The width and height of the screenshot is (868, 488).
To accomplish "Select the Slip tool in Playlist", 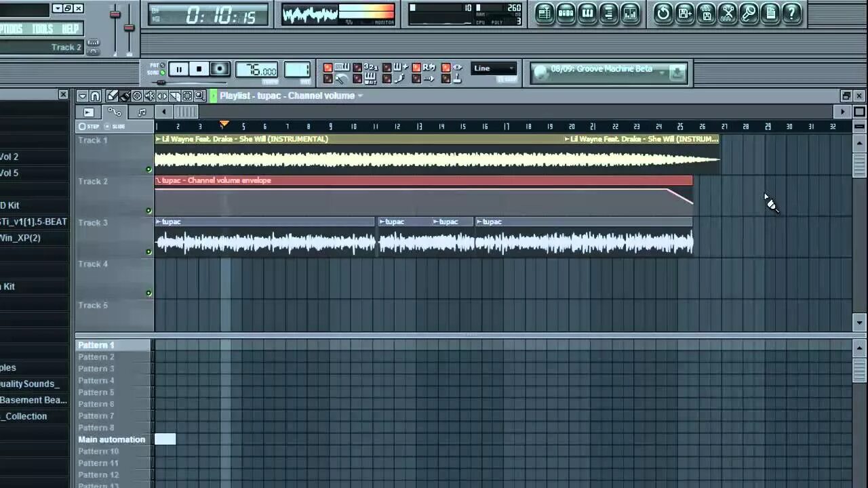I will [162, 96].
